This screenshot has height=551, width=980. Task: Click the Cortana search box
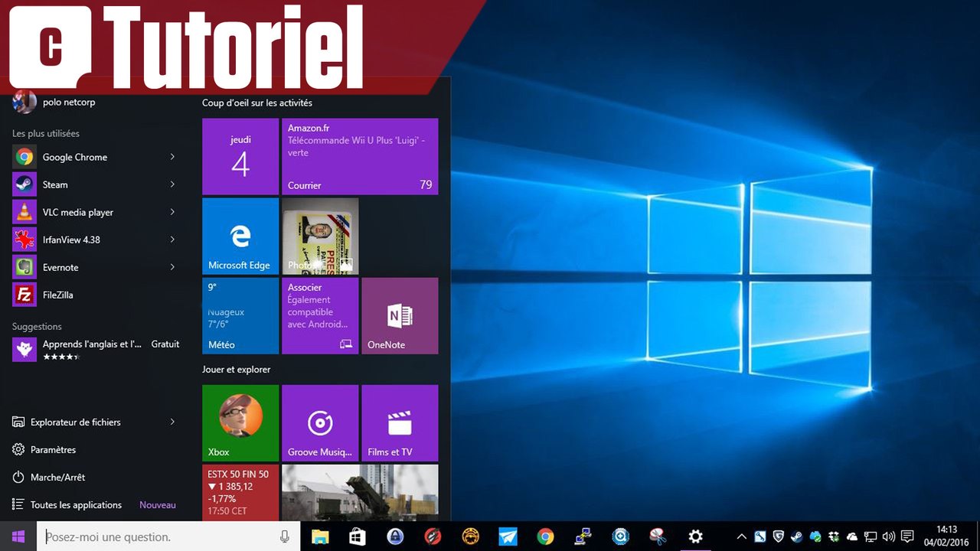point(168,536)
